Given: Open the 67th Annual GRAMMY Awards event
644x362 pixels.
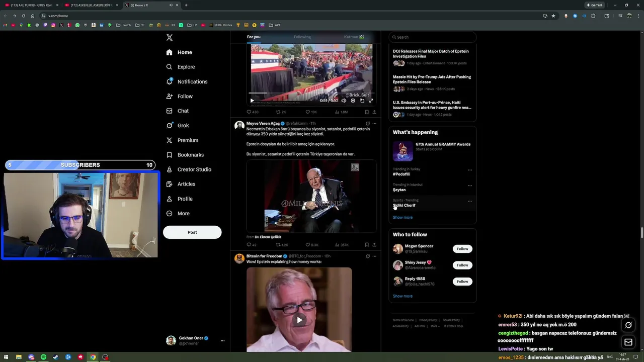Looking at the screenshot, I should tap(432, 151).
